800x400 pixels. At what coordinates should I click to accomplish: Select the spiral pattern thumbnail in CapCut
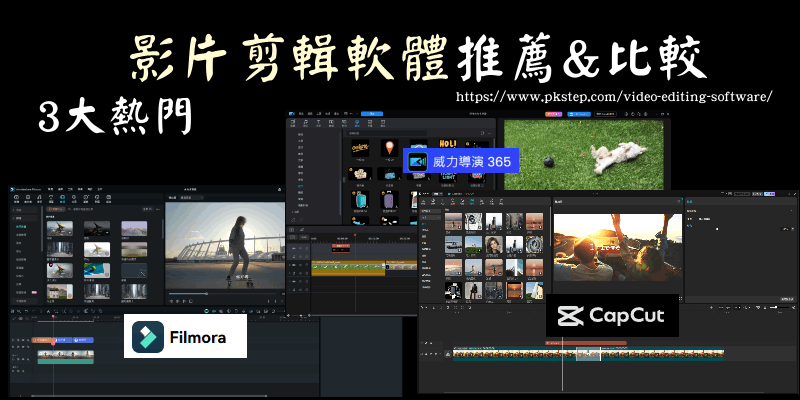(534, 245)
